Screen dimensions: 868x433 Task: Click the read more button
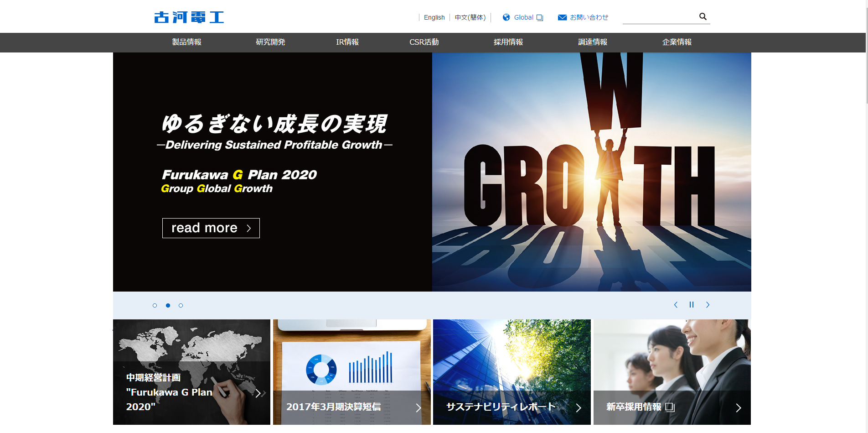211,228
